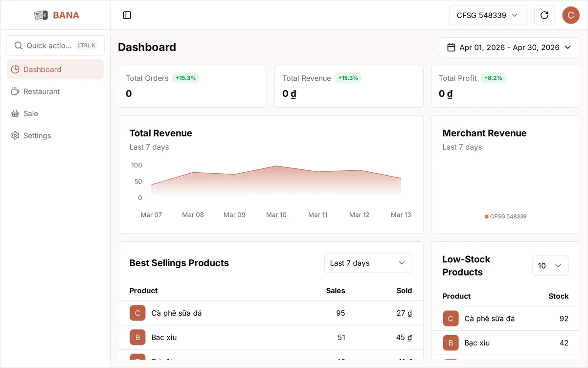Click the Product header in Low-Stock

(456, 296)
